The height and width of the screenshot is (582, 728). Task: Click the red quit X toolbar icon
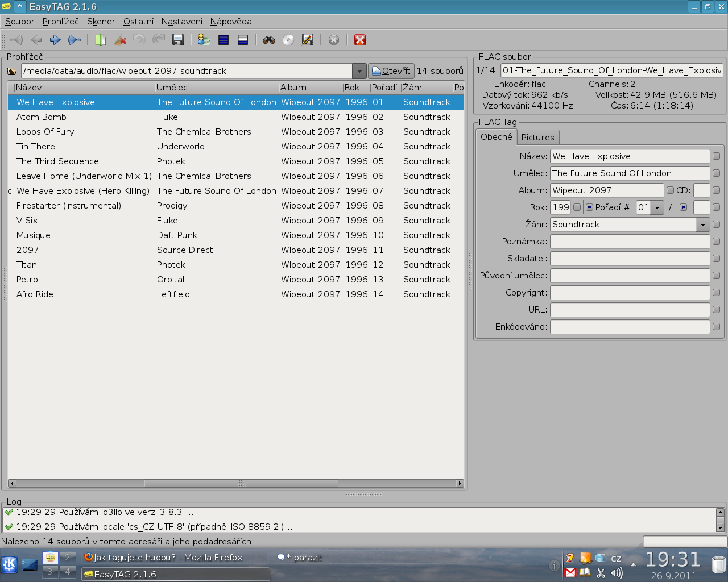(360, 40)
